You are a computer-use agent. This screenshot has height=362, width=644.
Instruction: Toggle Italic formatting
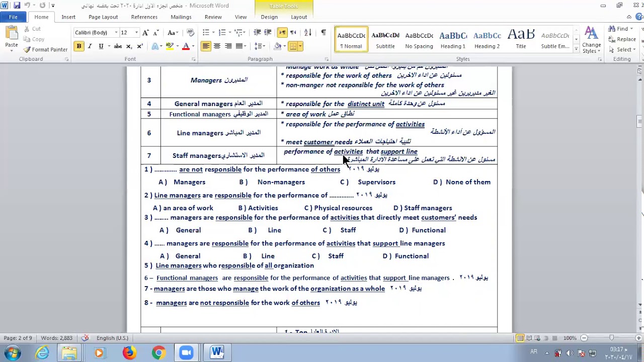[90, 46]
